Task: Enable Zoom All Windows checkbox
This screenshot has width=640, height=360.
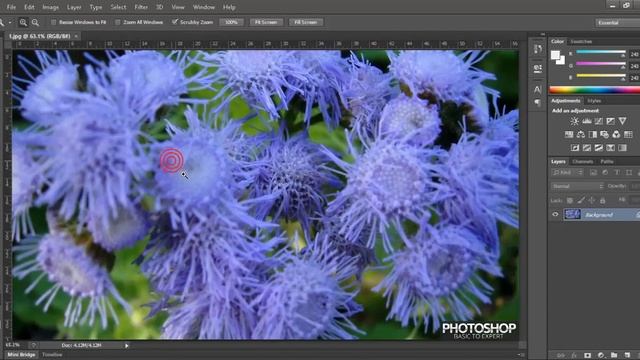Action: (118, 22)
